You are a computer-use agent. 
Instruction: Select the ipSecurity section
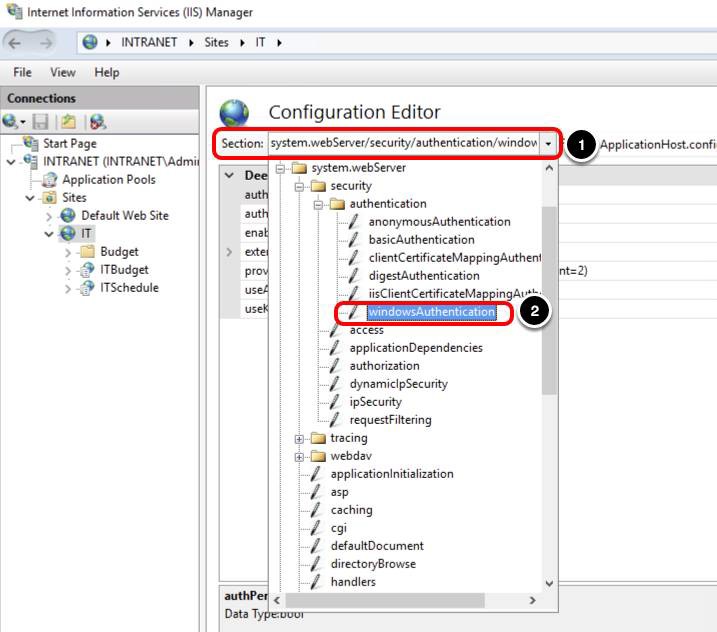375,402
